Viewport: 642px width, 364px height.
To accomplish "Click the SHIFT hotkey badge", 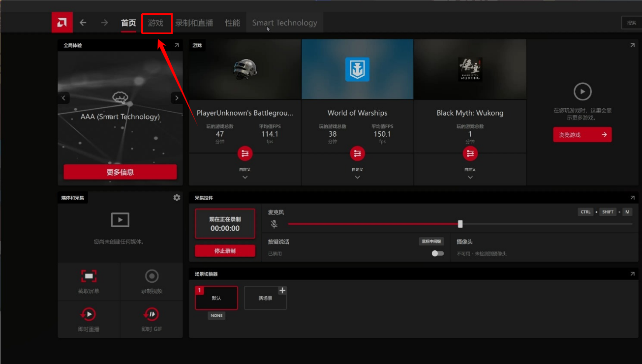I will (608, 212).
